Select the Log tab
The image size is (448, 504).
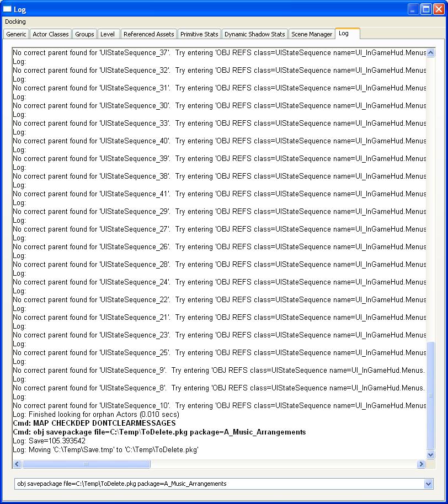[x=344, y=34]
